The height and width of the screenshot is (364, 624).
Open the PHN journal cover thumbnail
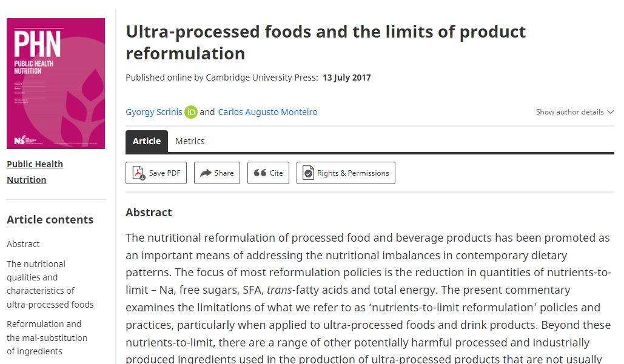click(56, 84)
